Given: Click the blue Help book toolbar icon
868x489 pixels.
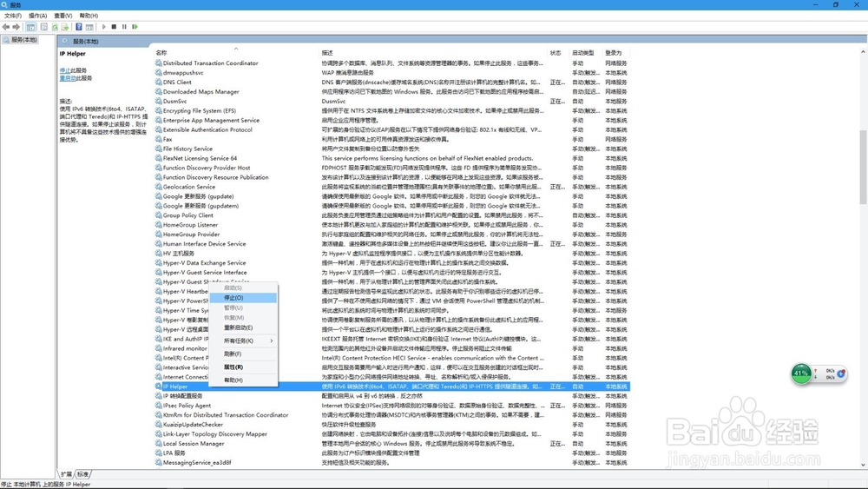Looking at the screenshot, I should pyautogui.click(x=79, y=27).
